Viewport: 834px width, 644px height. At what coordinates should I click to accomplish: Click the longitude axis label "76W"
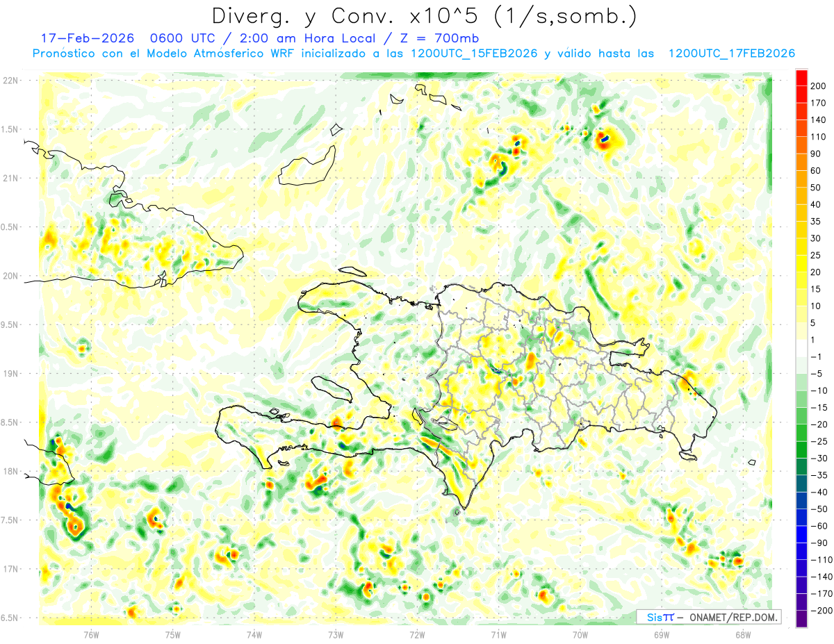point(91,635)
